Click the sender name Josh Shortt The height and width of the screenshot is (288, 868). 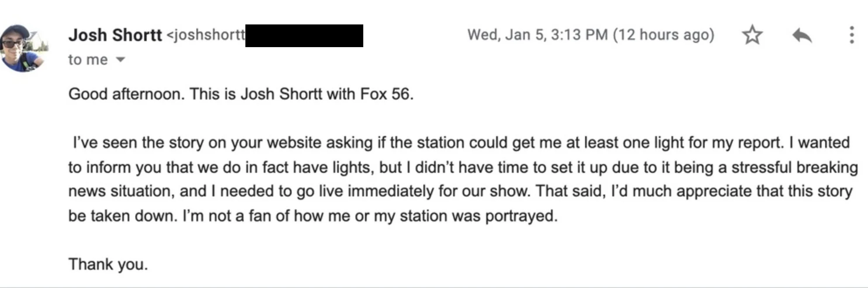pos(115,35)
